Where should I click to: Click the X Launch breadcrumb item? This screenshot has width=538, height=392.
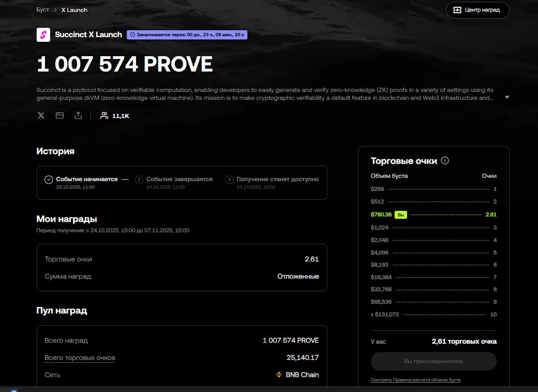coord(74,10)
